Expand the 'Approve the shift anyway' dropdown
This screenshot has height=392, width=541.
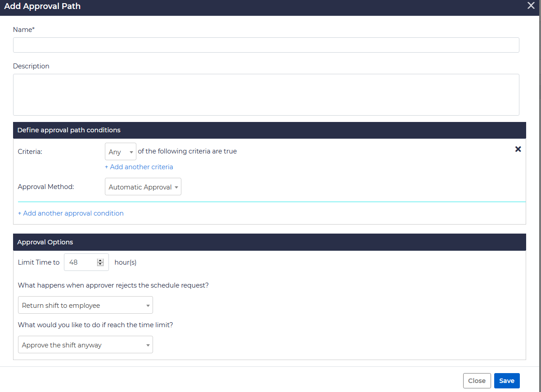pyautogui.click(x=85, y=345)
